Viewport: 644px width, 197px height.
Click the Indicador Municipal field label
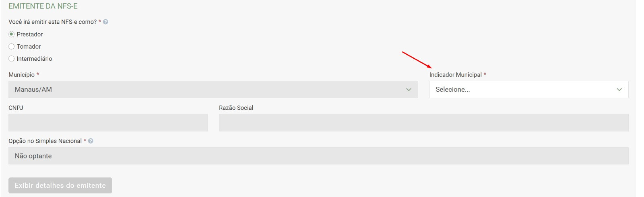coord(455,75)
